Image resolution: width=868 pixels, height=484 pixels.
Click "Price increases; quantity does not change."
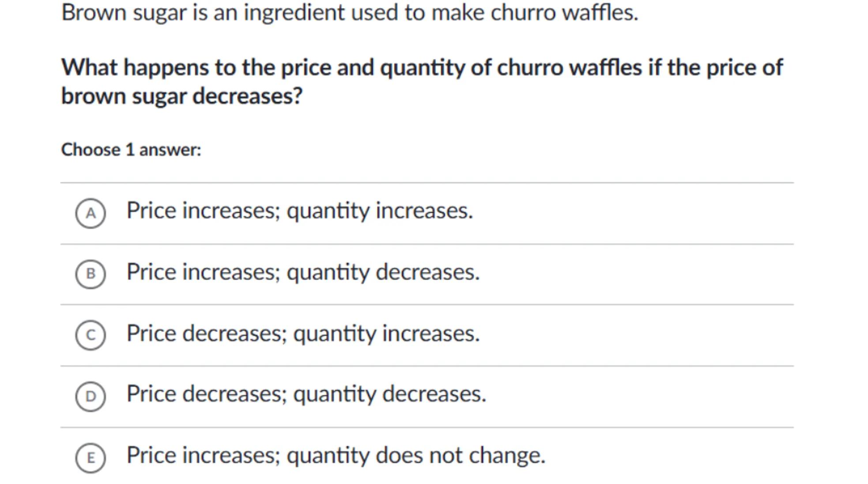click(336, 455)
